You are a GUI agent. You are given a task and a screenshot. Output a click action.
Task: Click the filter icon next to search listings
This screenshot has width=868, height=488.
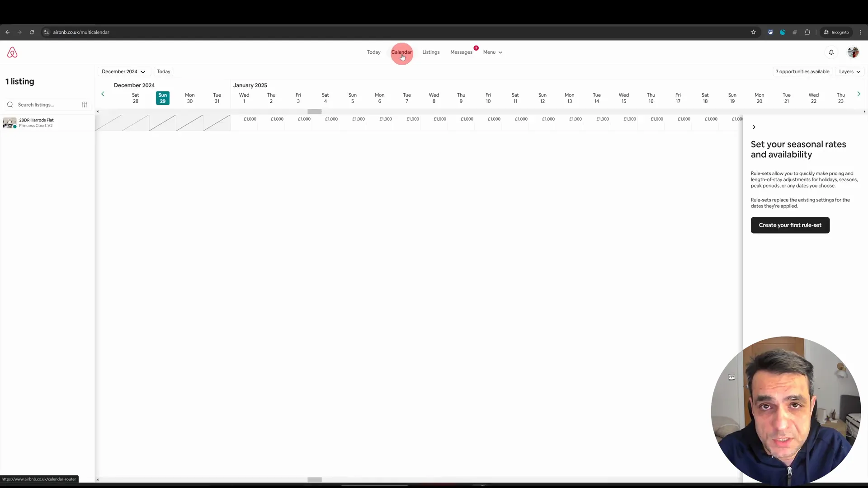tap(84, 104)
